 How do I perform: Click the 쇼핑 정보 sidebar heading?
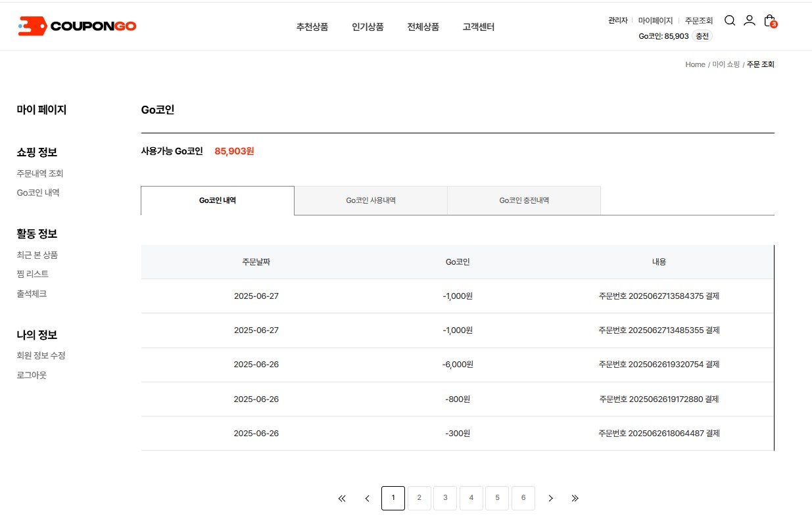point(37,152)
